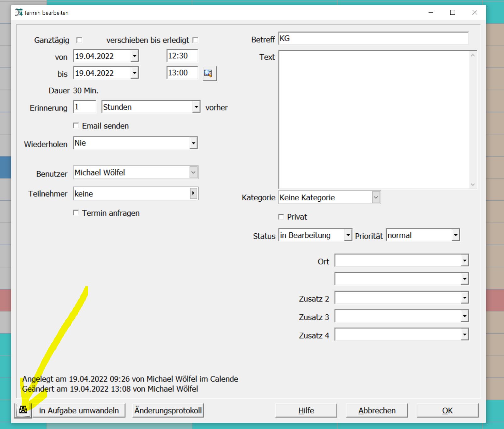Toggle verschieben bis erledigt checkbox
This screenshot has width=504, height=429.
[195, 40]
